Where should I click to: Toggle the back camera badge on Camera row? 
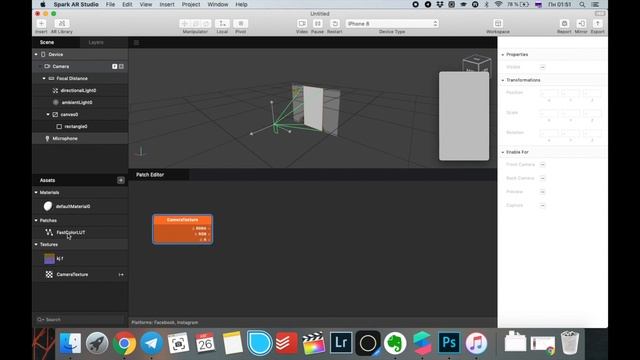pos(121,67)
